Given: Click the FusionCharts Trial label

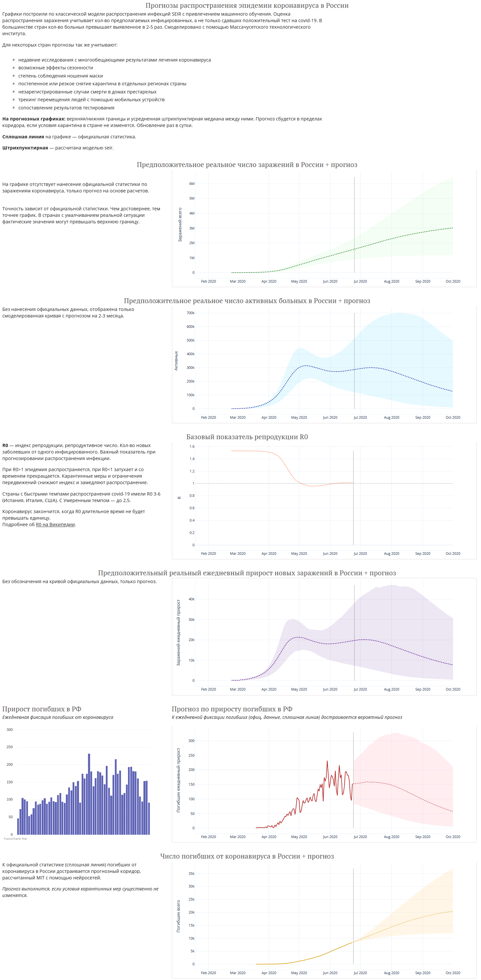Looking at the screenshot, I should [15, 838].
